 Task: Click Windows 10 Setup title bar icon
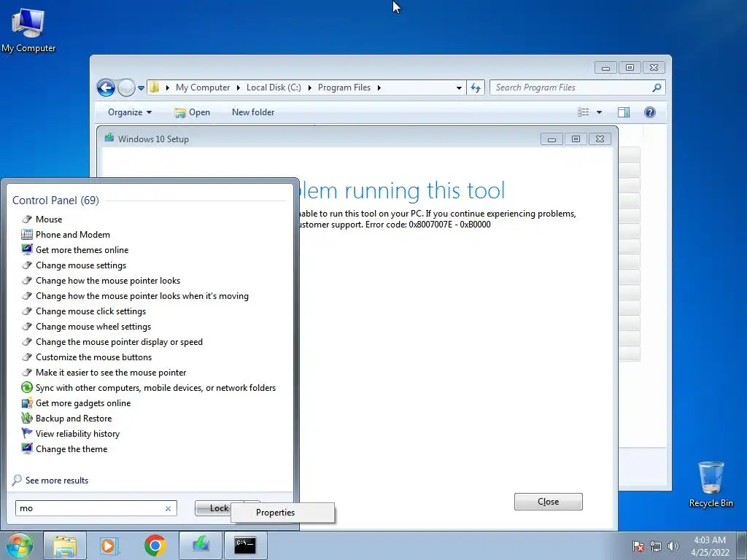coord(109,138)
